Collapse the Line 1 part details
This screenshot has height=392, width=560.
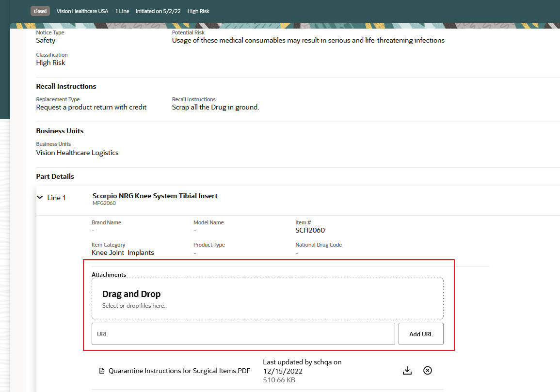[x=40, y=197]
